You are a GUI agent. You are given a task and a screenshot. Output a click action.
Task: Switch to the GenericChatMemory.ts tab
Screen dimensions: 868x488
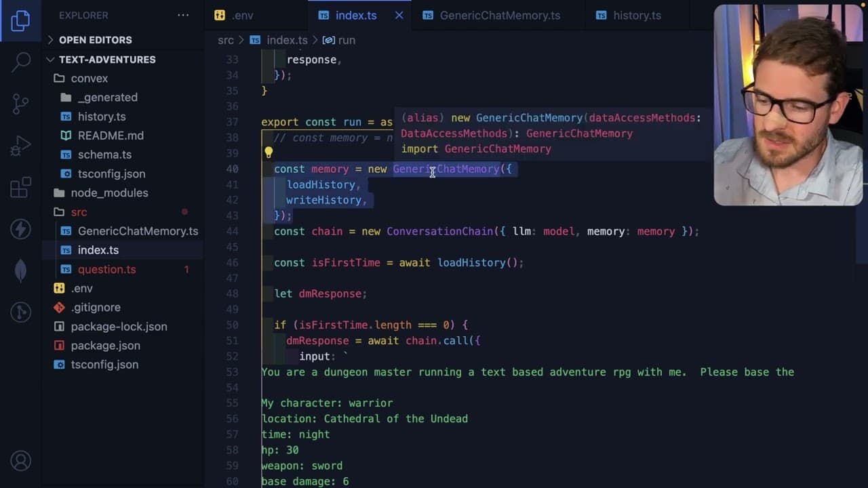[x=500, y=15]
